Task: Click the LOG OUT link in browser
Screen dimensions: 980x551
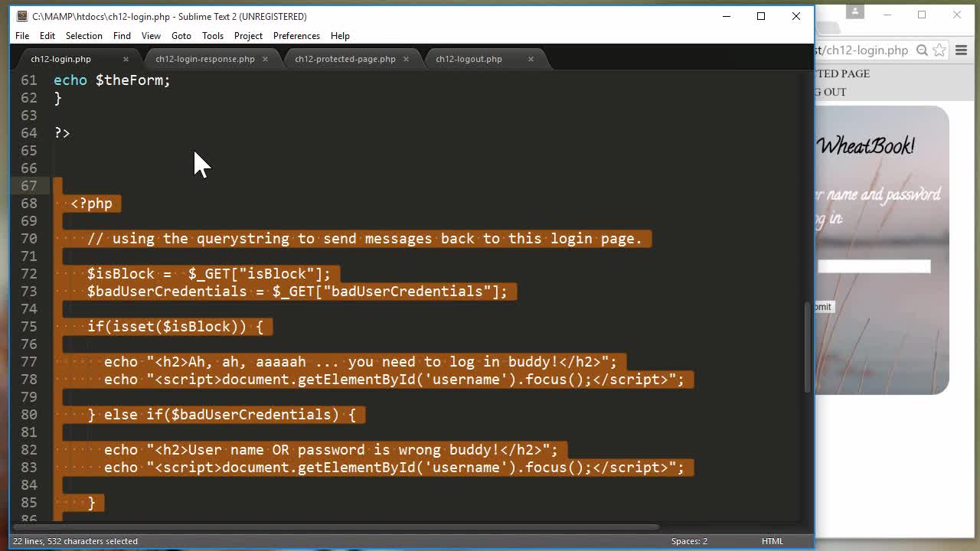Action: point(831,92)
